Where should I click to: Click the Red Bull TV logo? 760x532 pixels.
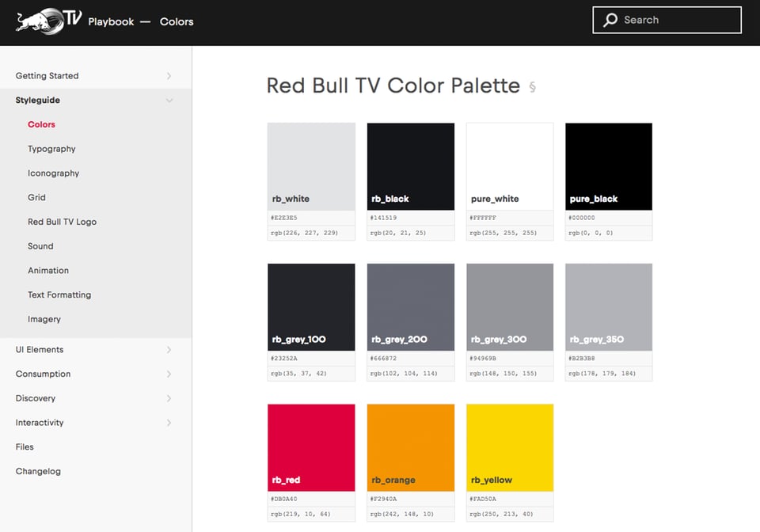(48, 21)
